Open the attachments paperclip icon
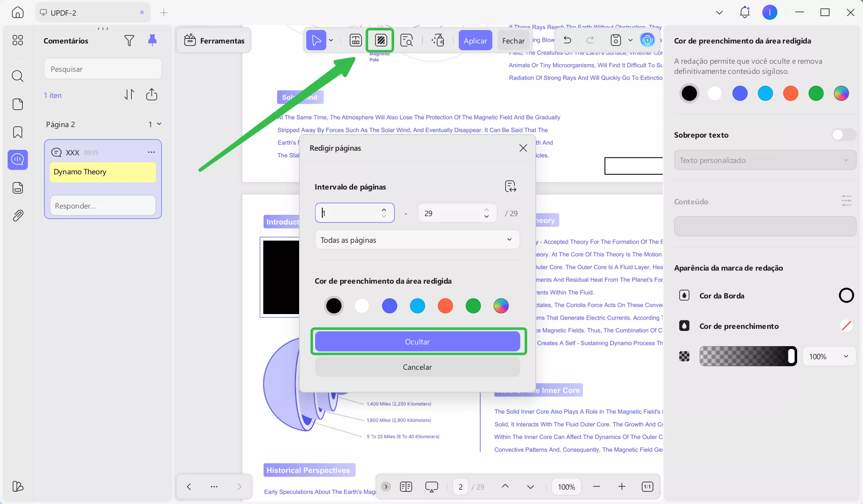Screen dimensions: 863x504 (x=18, y=216)
